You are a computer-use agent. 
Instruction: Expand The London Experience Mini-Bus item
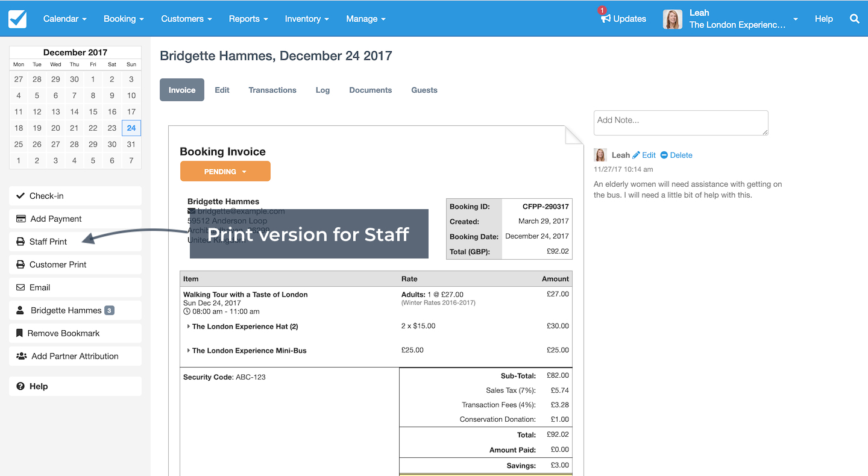189,351
